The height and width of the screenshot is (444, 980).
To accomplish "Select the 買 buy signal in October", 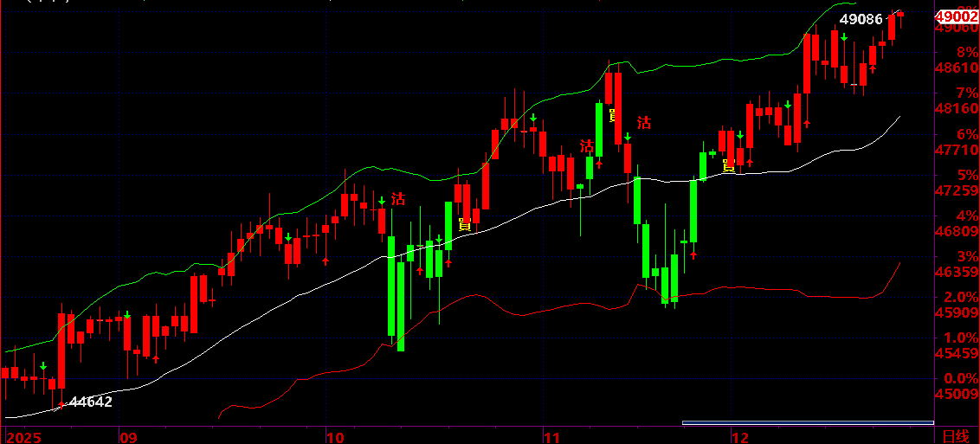I will pyautogui.click(x=464, y=225).
